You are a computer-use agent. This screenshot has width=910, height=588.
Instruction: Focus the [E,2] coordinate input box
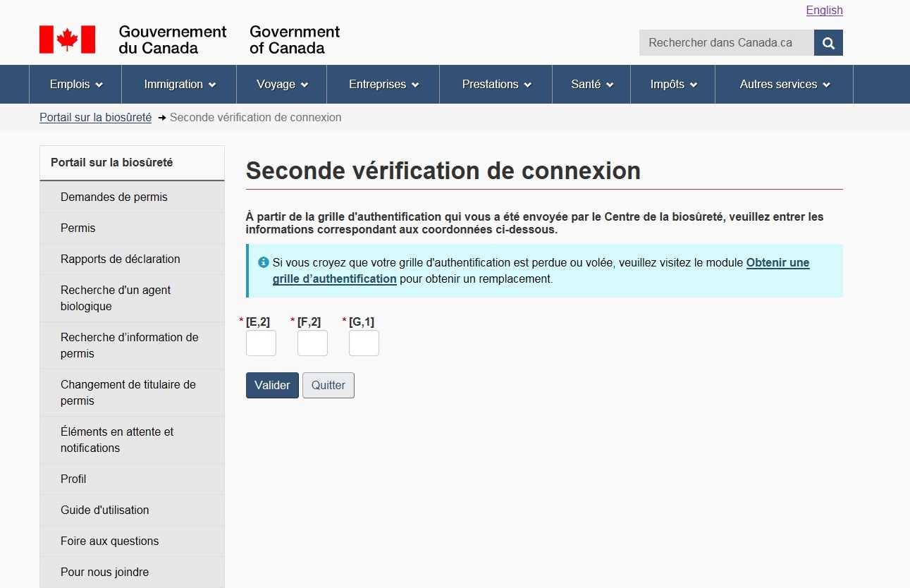[261, 343]
